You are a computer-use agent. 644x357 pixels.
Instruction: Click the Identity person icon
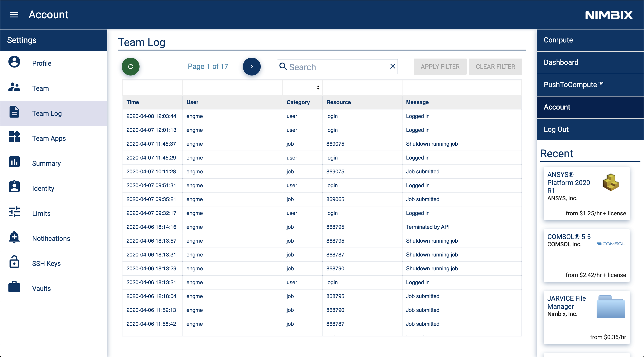click(x=14, y=187)
